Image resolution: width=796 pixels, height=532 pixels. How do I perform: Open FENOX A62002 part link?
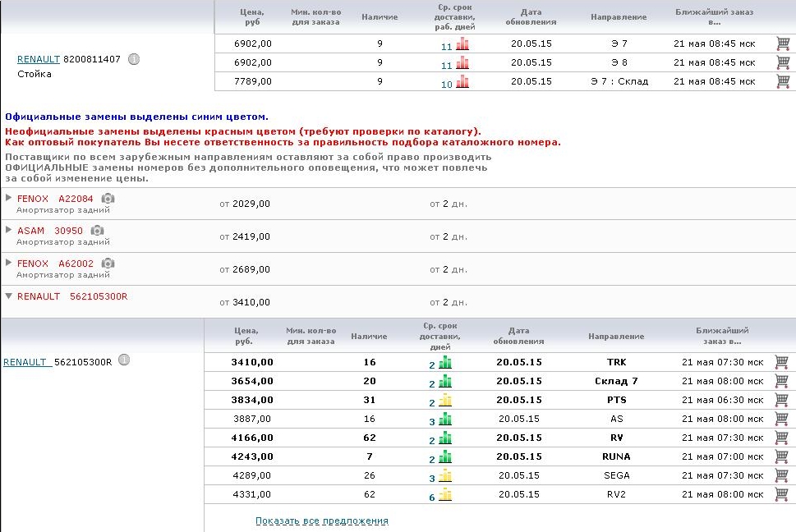pyautogui.click(x=55, y=264)
